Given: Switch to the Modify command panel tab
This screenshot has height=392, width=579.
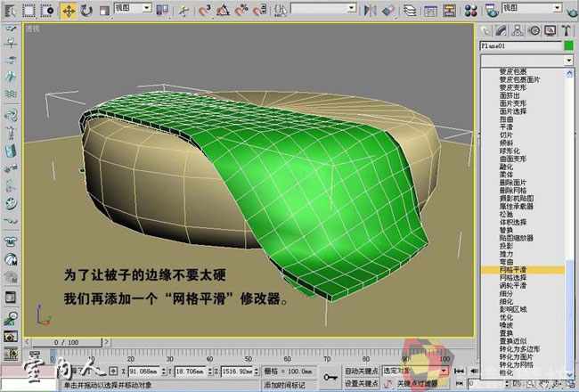Looking at the screenshot, I should click(502, 30).
